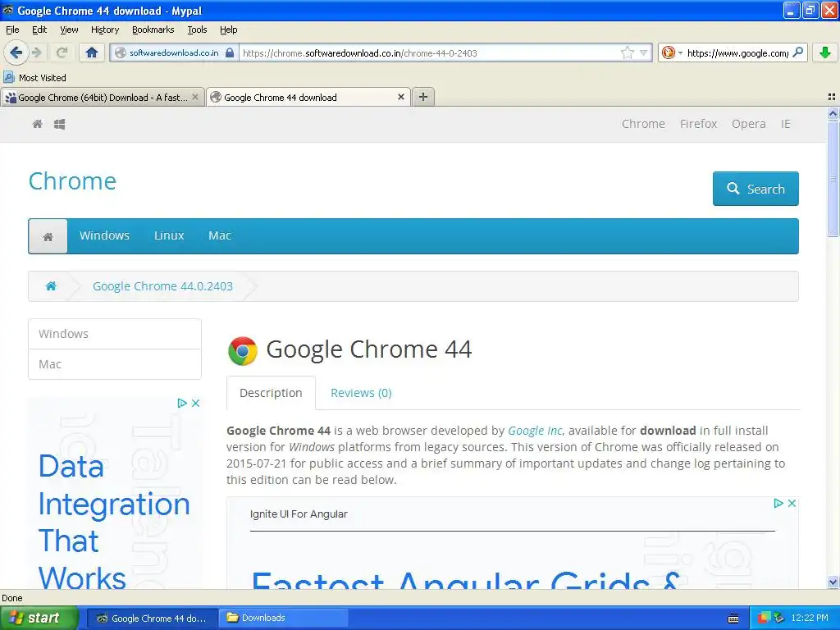Click the Data Integration That Works ad

[114, 523]
